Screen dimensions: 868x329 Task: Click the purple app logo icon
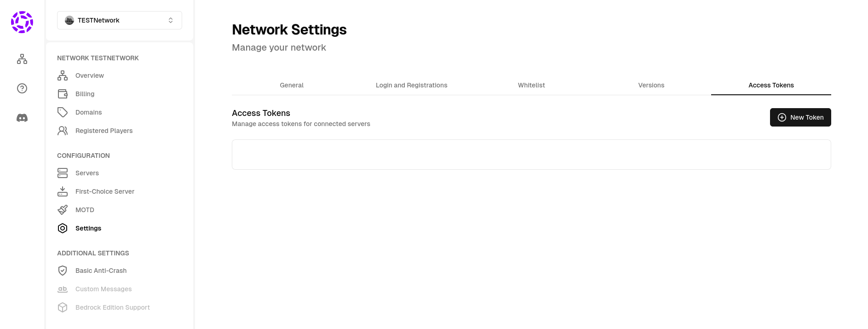pos(22,22)
